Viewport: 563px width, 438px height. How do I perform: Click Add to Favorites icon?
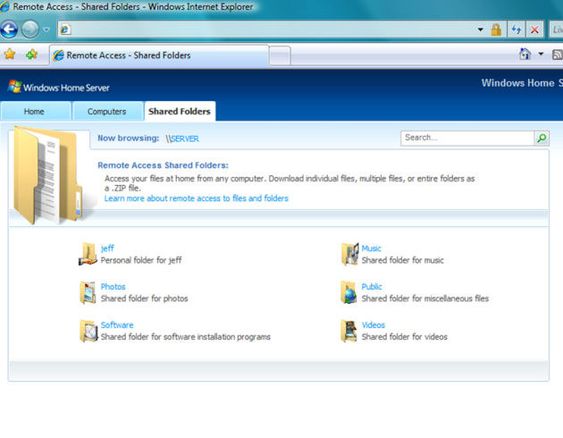click(x=32, y=55)
